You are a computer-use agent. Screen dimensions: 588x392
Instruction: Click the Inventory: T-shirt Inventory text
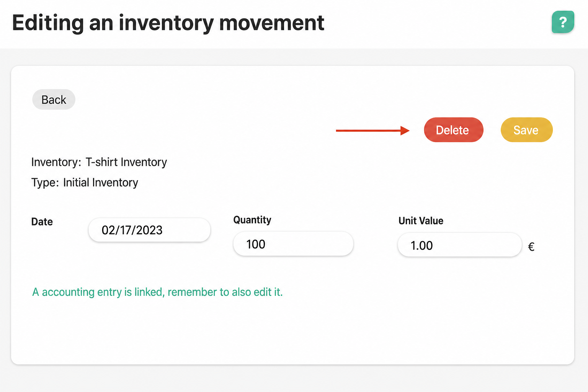(x=99, y=162)
